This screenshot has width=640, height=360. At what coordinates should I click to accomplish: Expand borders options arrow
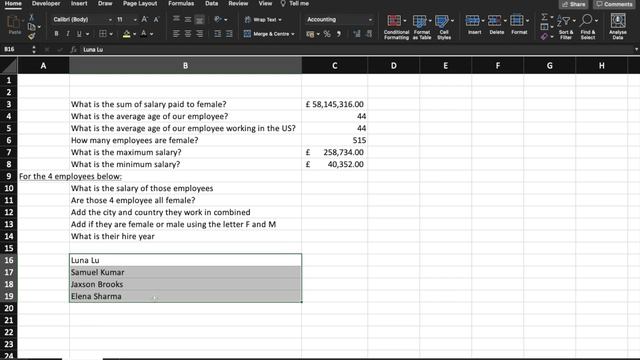tap(111, 34)
